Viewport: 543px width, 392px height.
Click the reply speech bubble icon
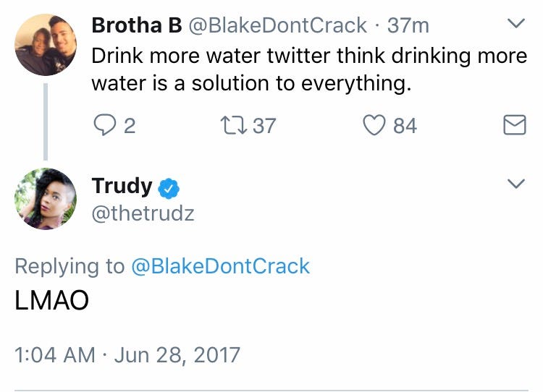click(x=104, y=126)
